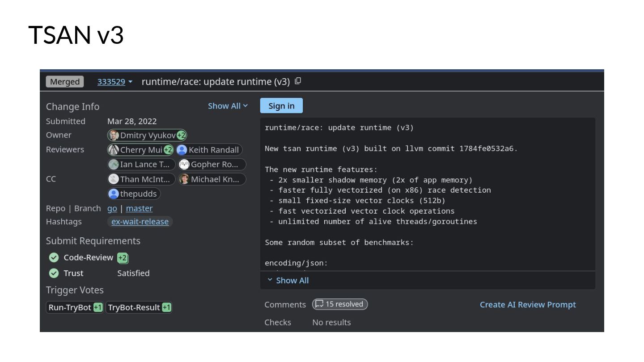This screenshot has width=644, height=362.
Task: Open owner Dmitry Vyukov's chip
Action: (147, 135)
